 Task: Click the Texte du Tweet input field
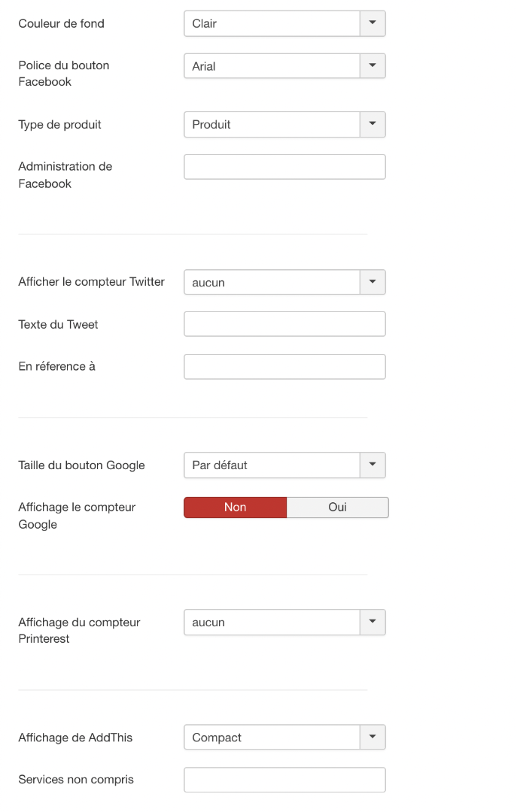click(284, 324)
